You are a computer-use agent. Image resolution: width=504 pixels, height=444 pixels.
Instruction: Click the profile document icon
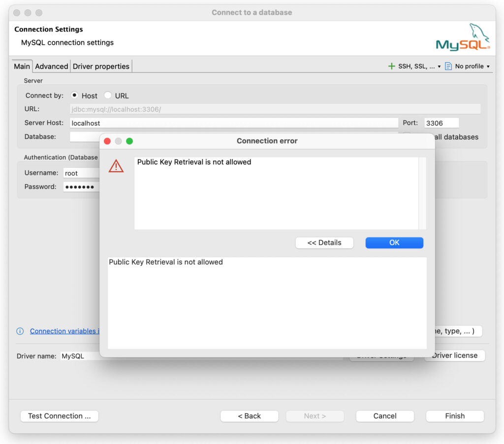point(448,66)
